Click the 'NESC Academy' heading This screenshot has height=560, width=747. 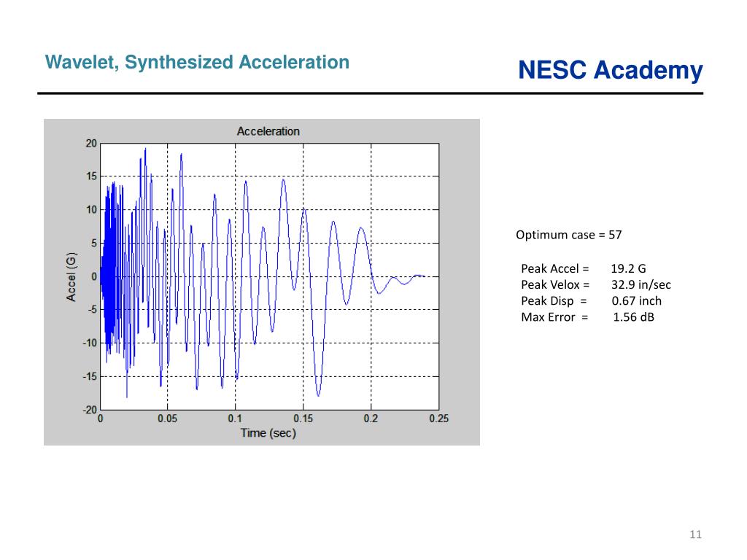(x=611, y=70)
